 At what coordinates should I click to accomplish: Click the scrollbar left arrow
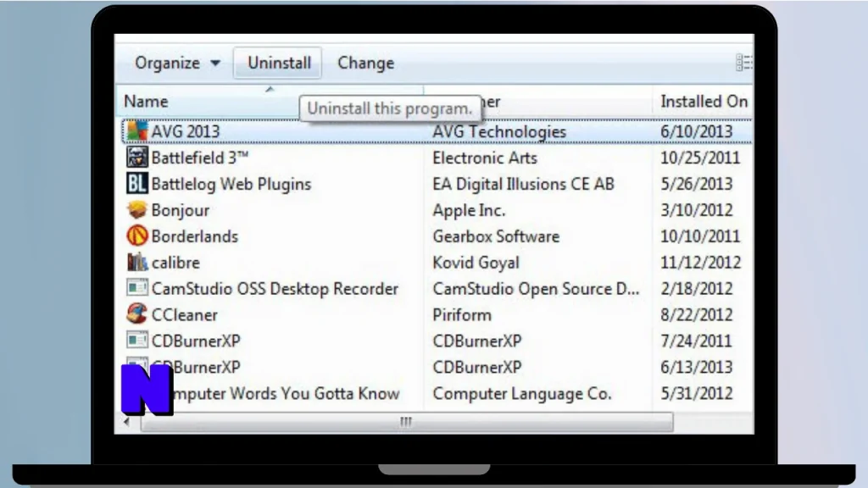click(x=127, y=422)
